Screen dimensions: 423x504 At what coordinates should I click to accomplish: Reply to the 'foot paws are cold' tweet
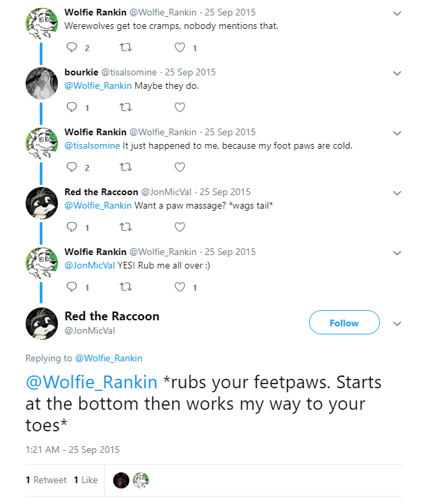[x=71, y=167]
